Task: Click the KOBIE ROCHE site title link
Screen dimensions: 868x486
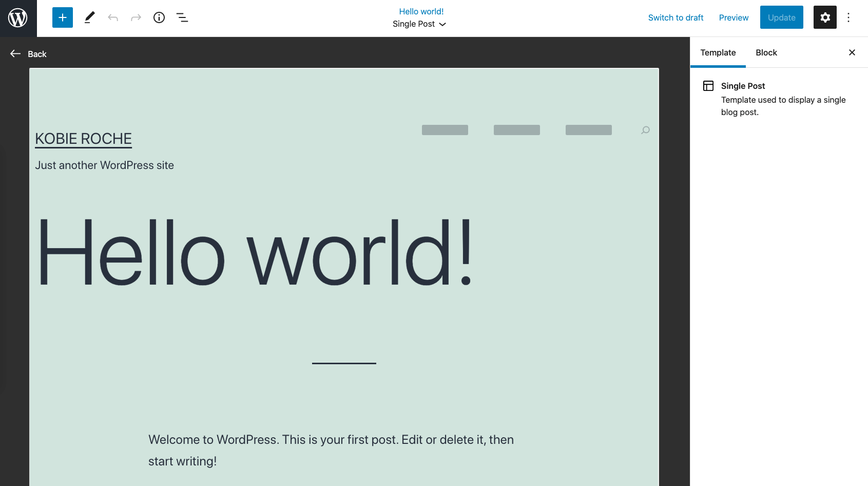Action: (83, 139)
